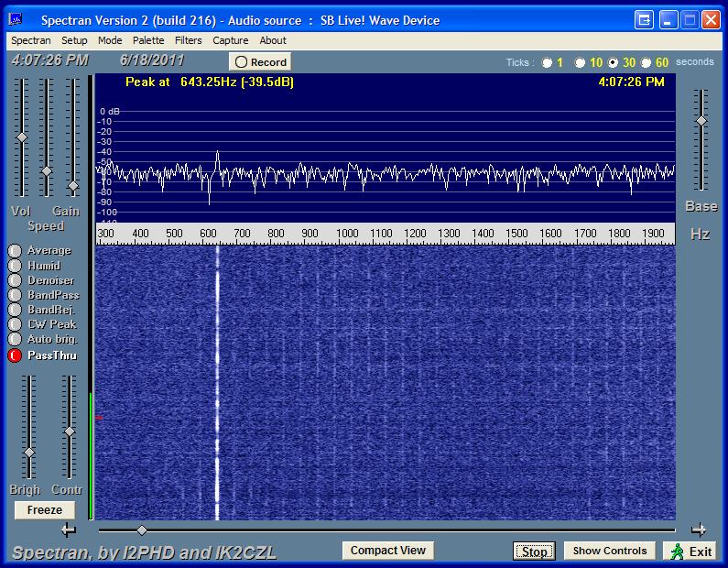Enable the Denoiser option

click(x=15, y=280)
